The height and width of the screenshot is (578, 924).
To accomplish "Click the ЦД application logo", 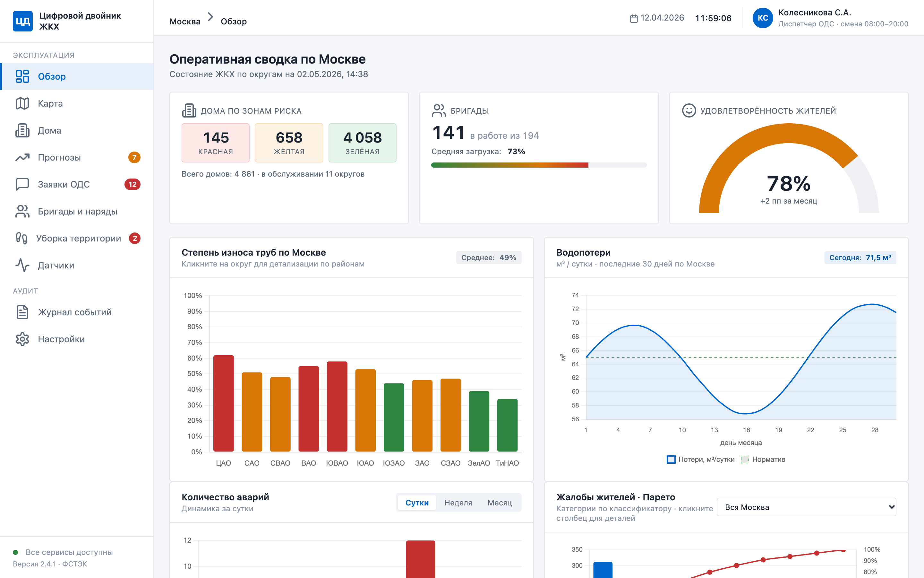I will click(x=22, y=21).
